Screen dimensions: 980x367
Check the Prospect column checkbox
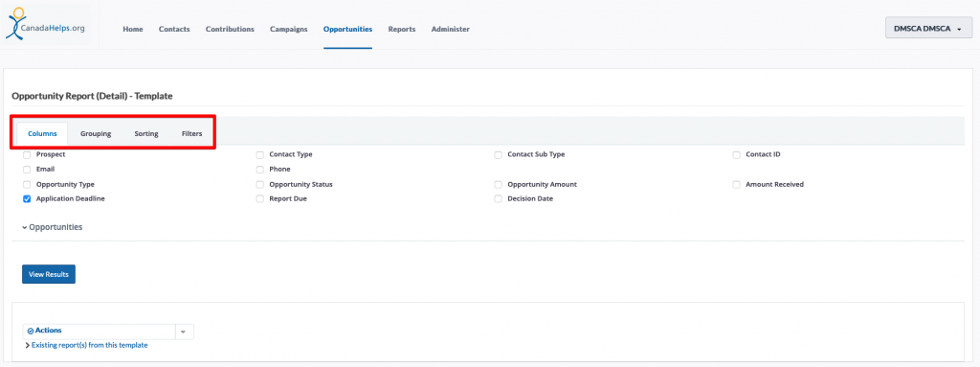(27, 154)
